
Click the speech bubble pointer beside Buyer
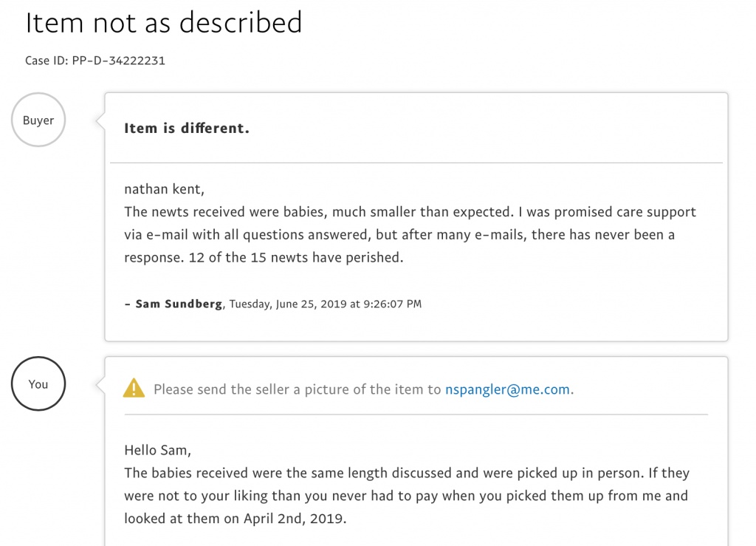click(100, 120)
